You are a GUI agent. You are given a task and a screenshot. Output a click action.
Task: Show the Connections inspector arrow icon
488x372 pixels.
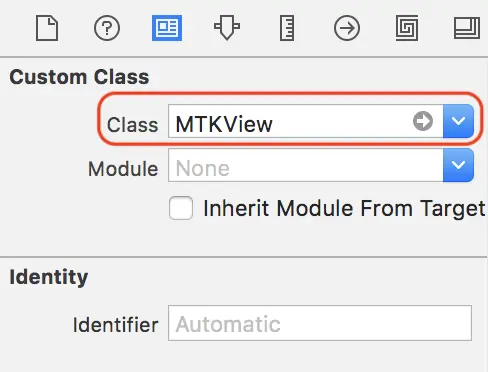click(347, 28)
